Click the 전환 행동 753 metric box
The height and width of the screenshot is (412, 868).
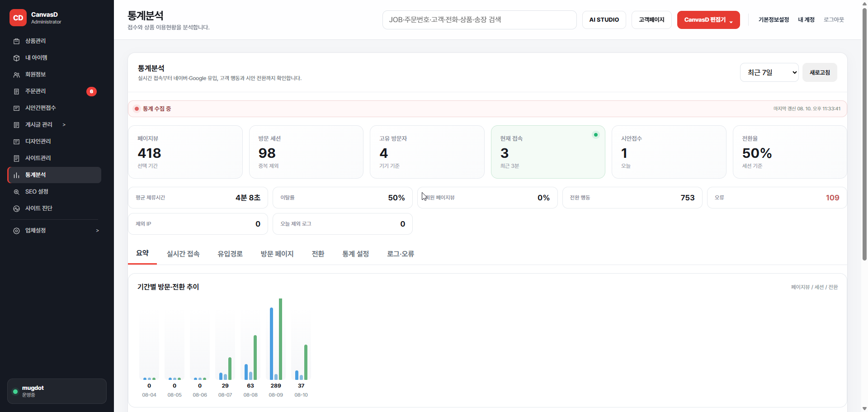click(632, 198)
